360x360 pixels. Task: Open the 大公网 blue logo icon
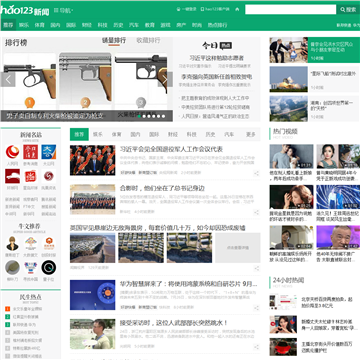49,152
